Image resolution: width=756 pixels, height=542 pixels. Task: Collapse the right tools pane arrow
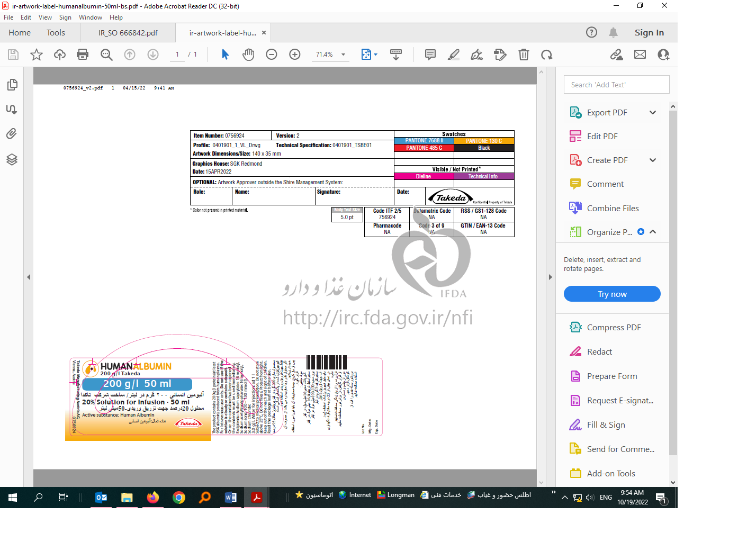click(x=551, y=277)
